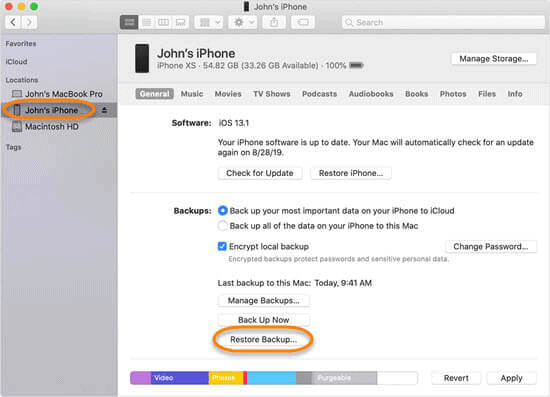550x397 pixels.
Task: Click the Purgeable segment of storage bar
Action: 344,378
